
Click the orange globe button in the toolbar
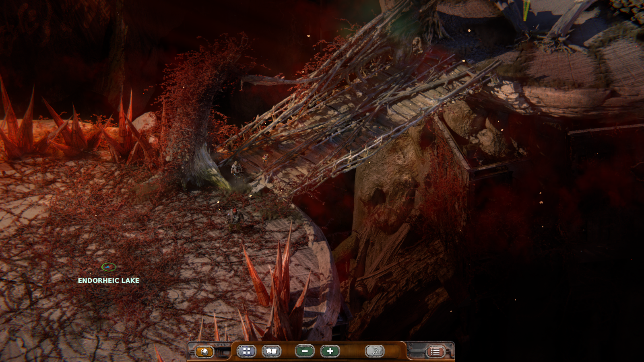(204, 352)
